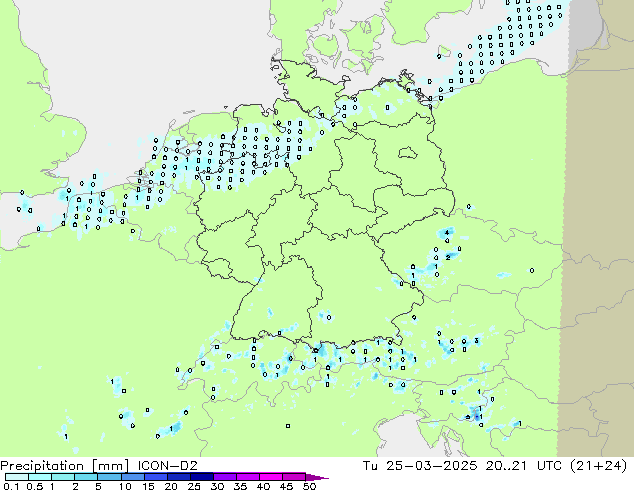Screen dimensions: 634x490
Task: Click the 1–2 mm legend color swatch
Action: click(63, 477)
